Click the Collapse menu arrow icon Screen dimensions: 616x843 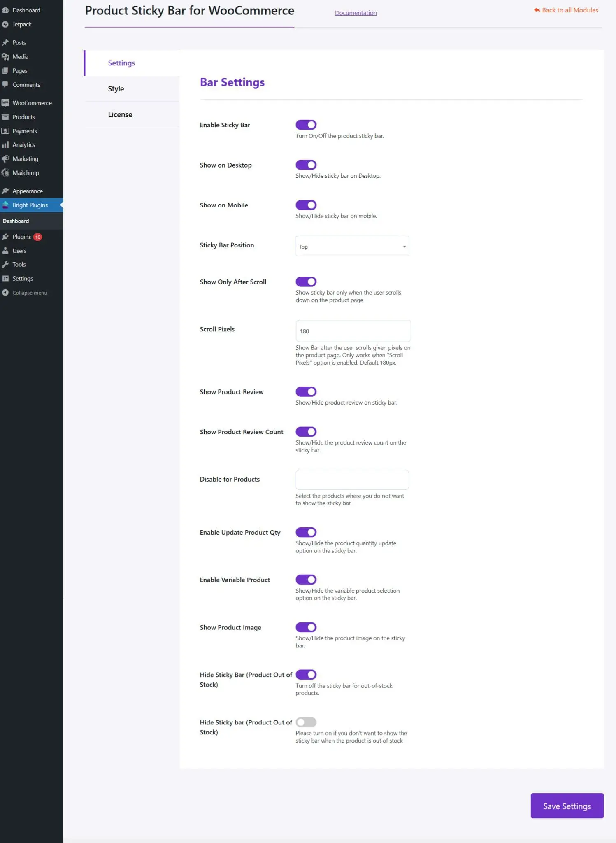click(5, 293)
